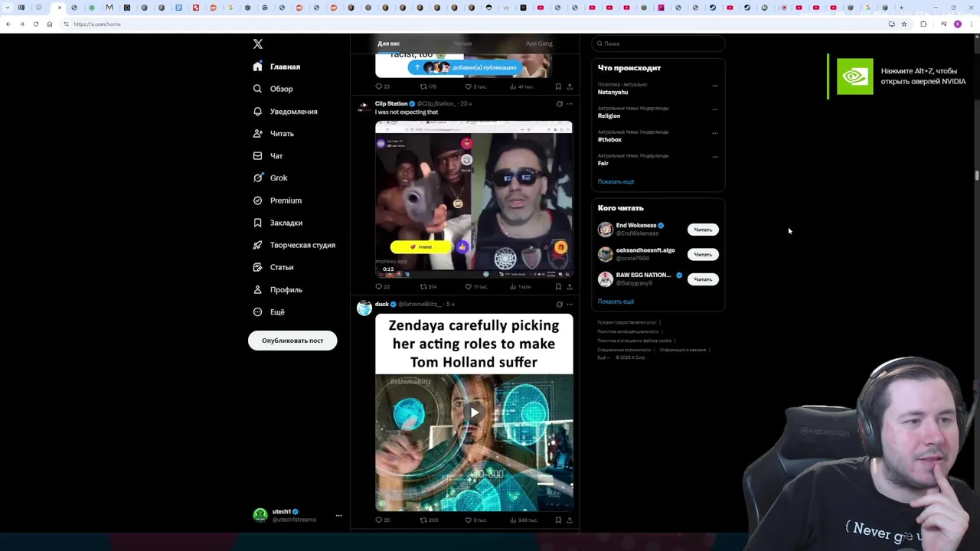
Task: Bookmark the Clip Station post
Action: (558, 287)
